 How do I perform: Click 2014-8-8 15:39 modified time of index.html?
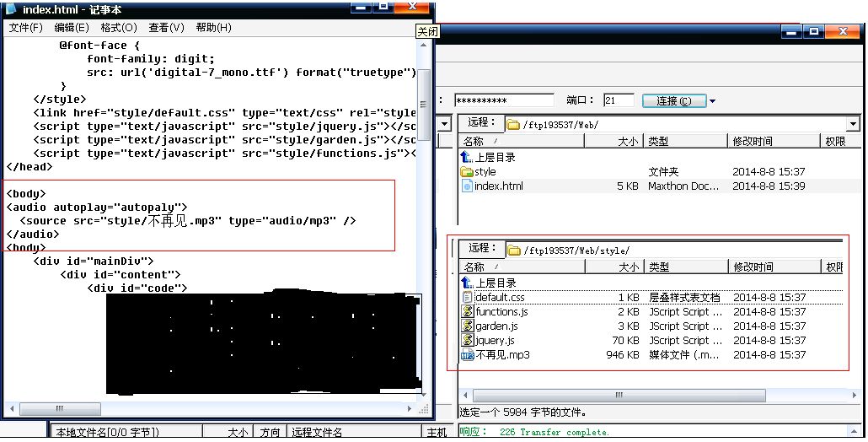(769, 186)
